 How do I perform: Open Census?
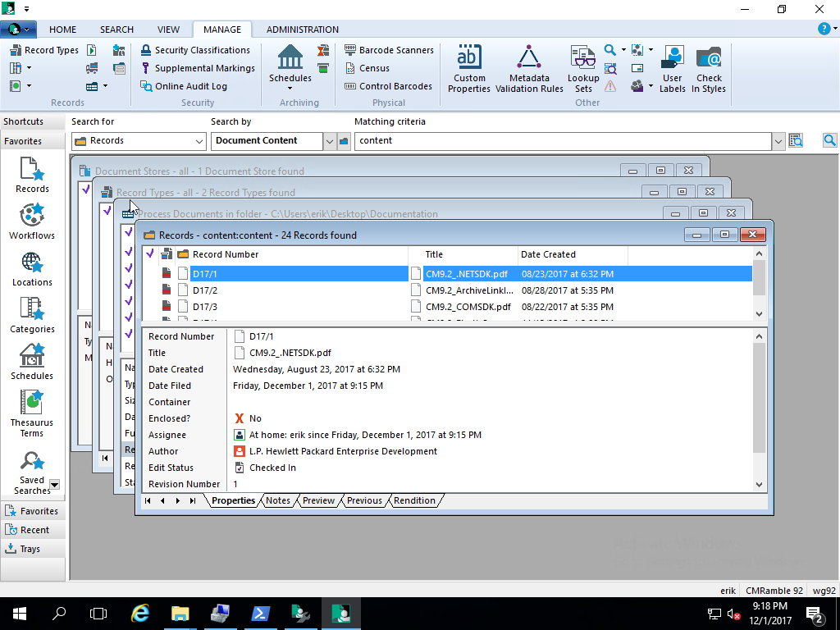click(x=367, y=68)
